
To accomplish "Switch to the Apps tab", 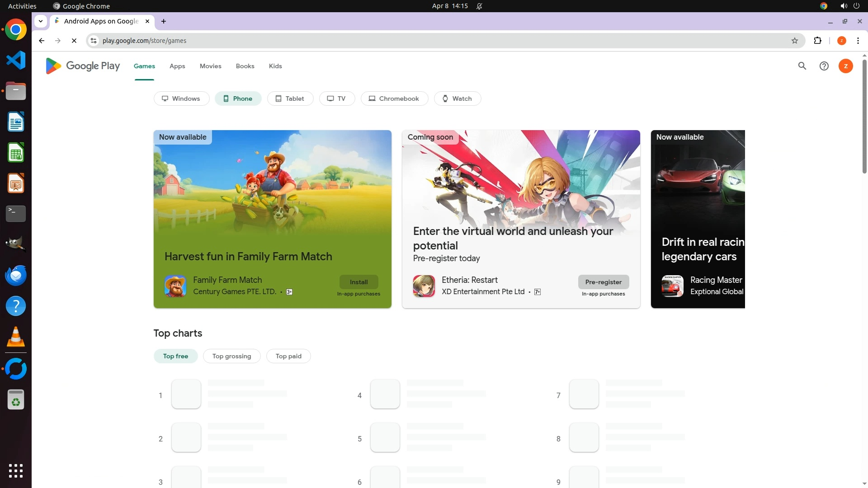I will click(177, 66).
